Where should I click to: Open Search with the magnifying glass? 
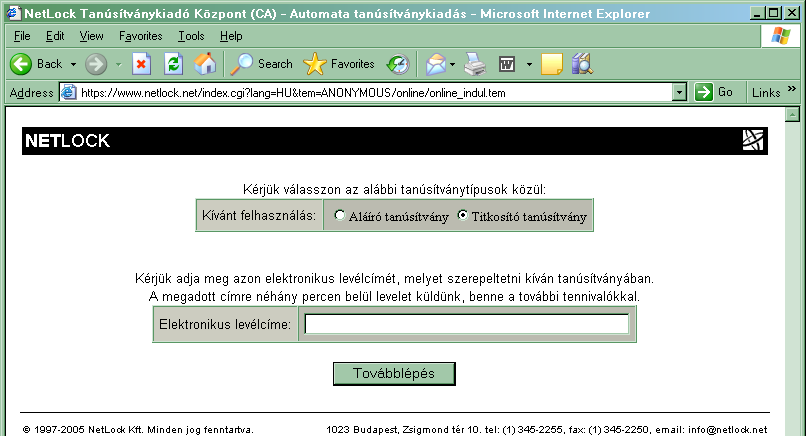241,64
